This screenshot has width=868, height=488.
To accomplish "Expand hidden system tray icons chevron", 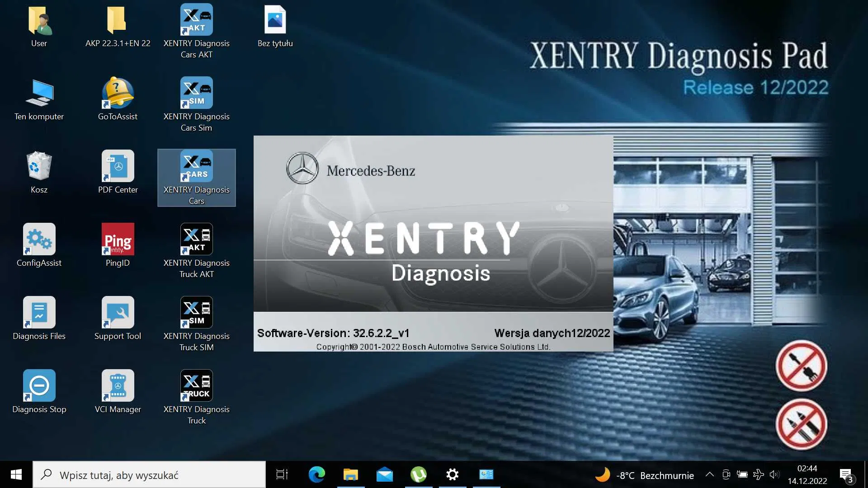I will (709, 474).
